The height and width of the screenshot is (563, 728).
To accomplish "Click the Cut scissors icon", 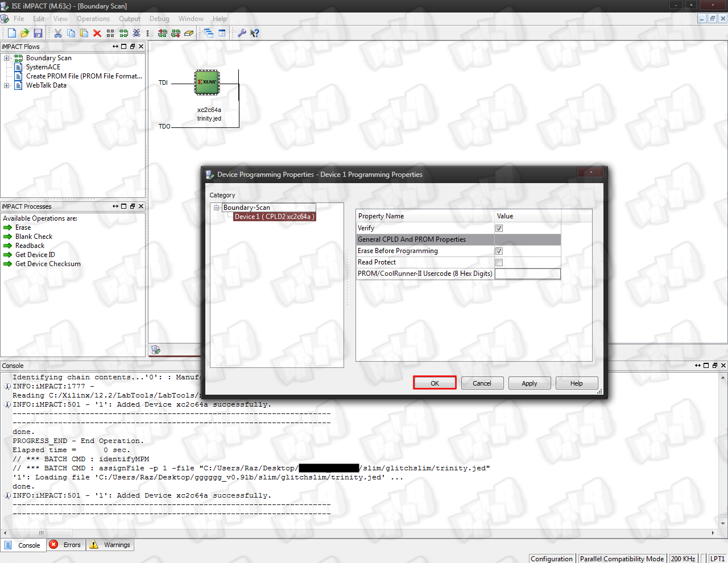I will pos(58,33).
